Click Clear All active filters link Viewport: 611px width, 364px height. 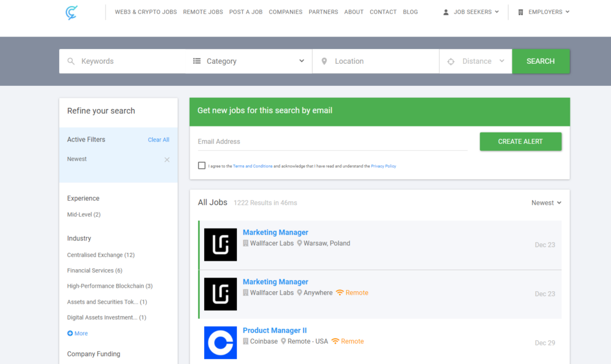pyautogui.click(x=159, y=140)
